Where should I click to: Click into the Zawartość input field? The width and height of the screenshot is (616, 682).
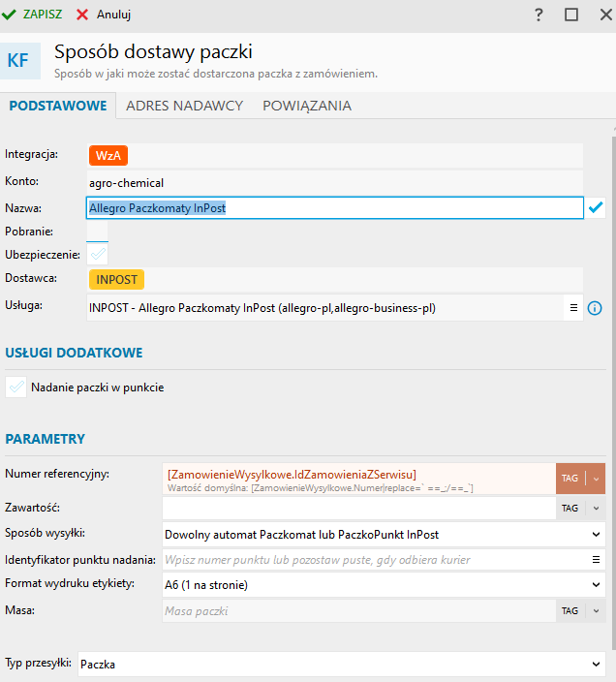tap(358, 508)
